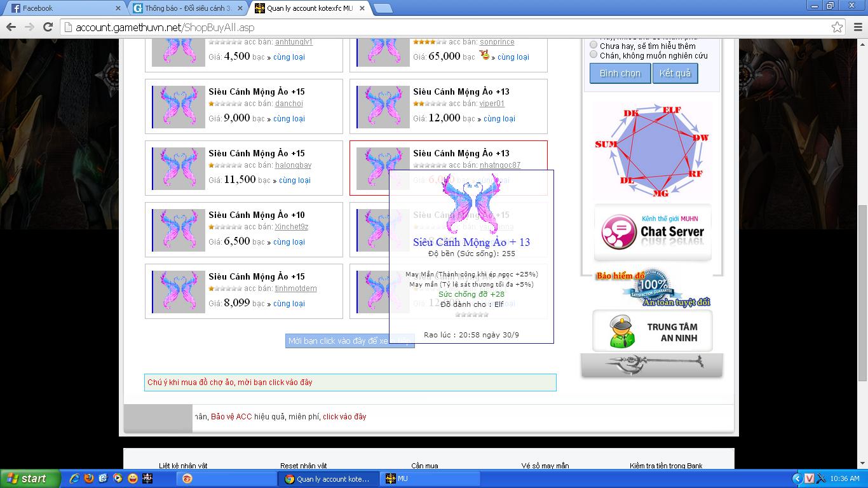
Task: Click 'Mời bạn click vào đây để xem' button
Action: click(x=350, y=341)
